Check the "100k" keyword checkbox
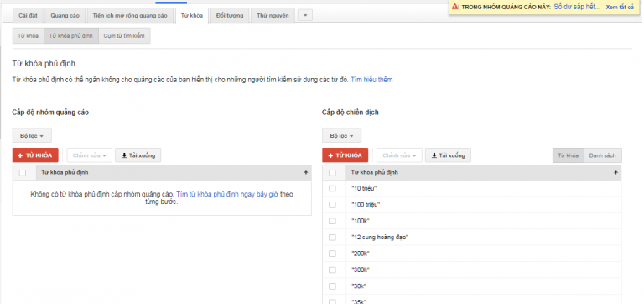Screen dimensions: 644x304 pos(332,221)
